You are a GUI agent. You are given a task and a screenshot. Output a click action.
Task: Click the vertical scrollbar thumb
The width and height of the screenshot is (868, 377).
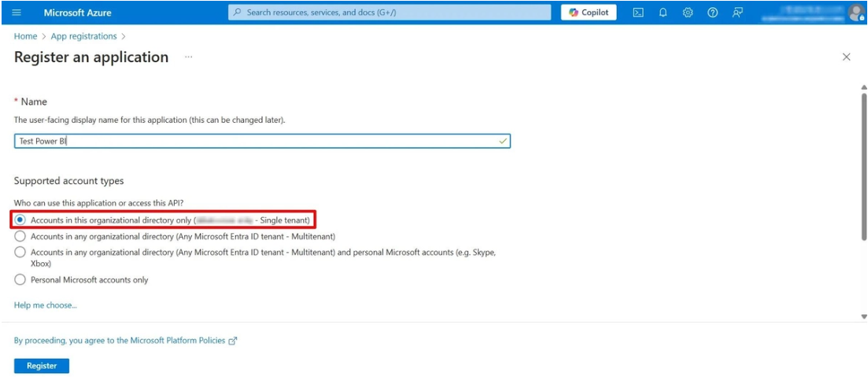863,166
